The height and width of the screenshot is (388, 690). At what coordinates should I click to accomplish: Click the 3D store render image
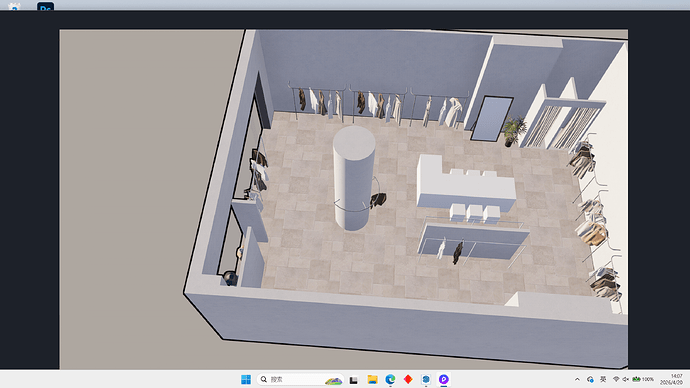coord(344,199)
